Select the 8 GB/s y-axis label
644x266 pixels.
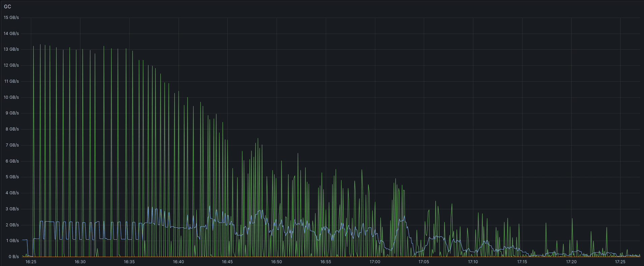[12, 129]
